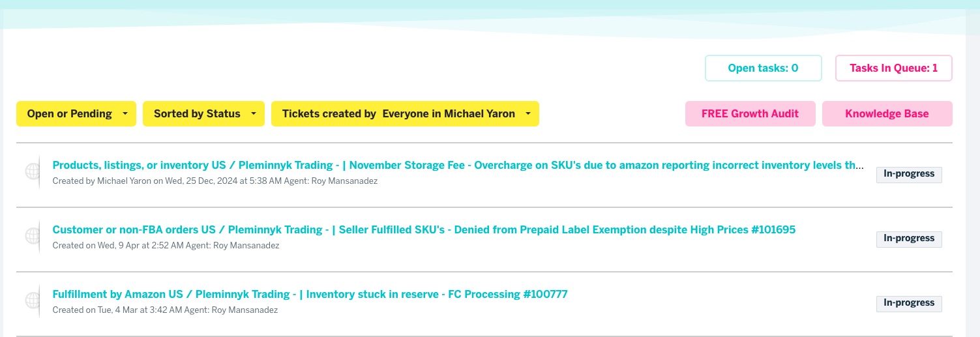Open the November Storage Fee overcharge ticket
Viewport: 980px width, 337px height.
[458, 165]
